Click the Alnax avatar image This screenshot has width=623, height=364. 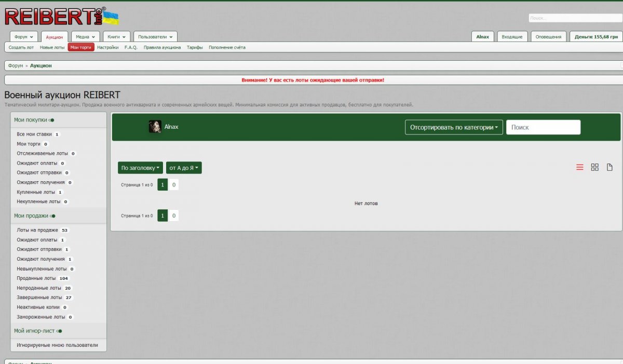click(x=155, y=127)
